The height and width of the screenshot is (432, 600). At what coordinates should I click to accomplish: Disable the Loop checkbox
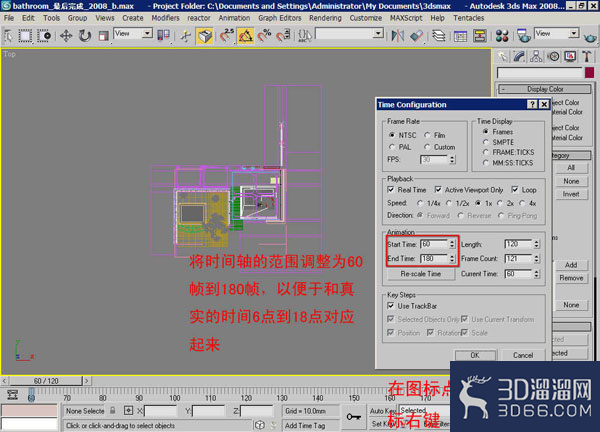click(515, 189)
